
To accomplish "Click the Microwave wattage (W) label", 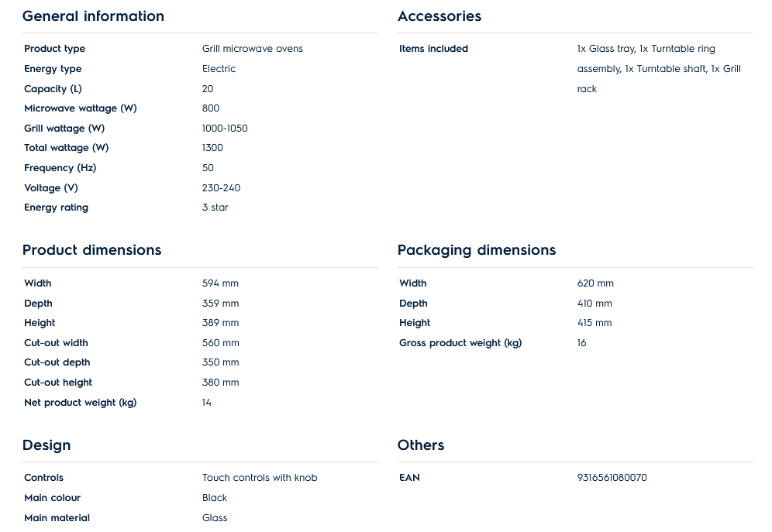I will tap(80, 108).
